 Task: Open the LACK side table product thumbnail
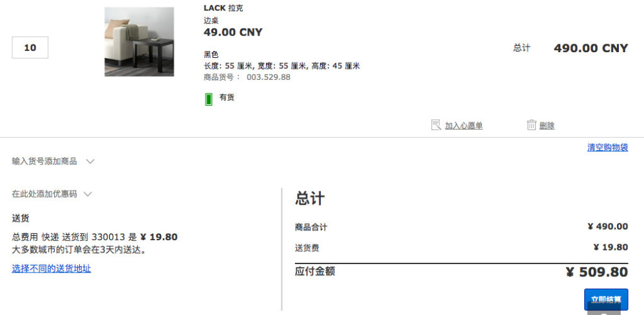click(x=139, y=41)
